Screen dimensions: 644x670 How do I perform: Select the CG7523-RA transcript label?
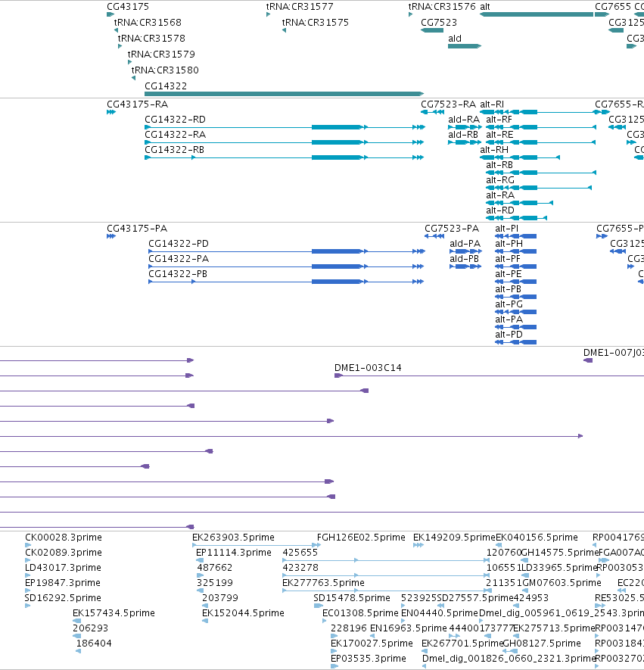448,104
